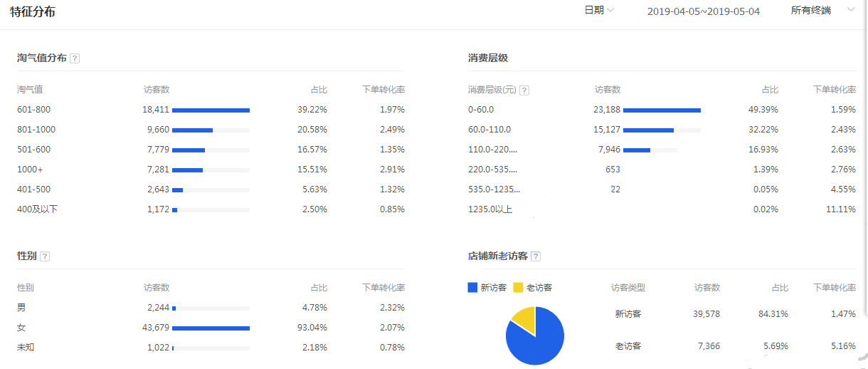Toggle the 新访客 legend swatch
Viewport: 868px width, 369px height.
pyautogui.click(x=472, y=288)
